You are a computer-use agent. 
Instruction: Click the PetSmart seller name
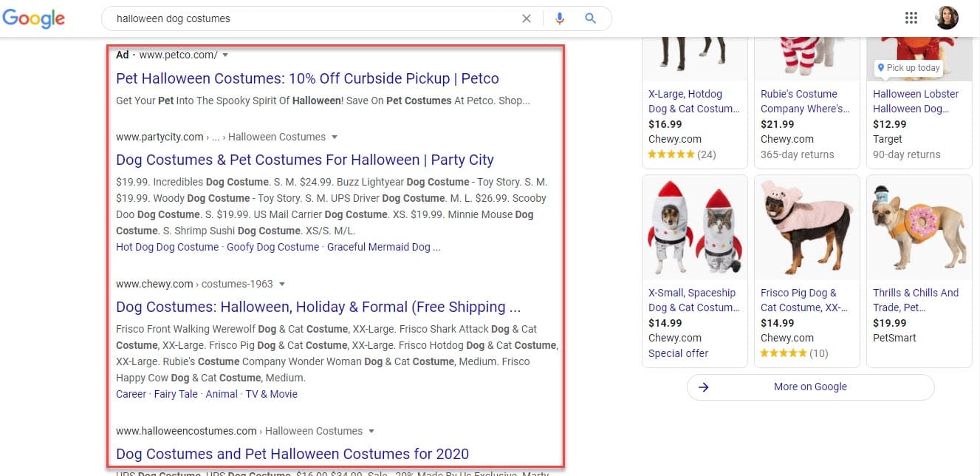894,338
